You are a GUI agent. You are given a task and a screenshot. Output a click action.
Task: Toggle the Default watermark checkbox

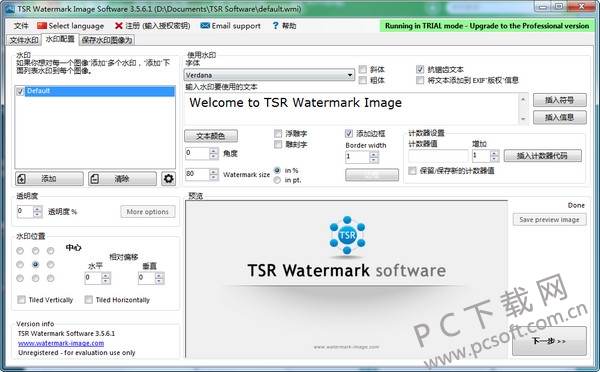click(x=20, y=91)
